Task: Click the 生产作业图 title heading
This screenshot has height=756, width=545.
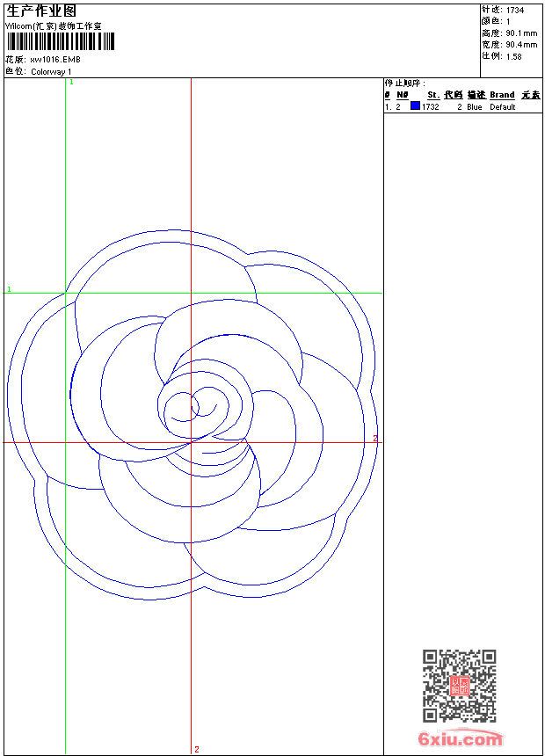Action: point(41,11)
